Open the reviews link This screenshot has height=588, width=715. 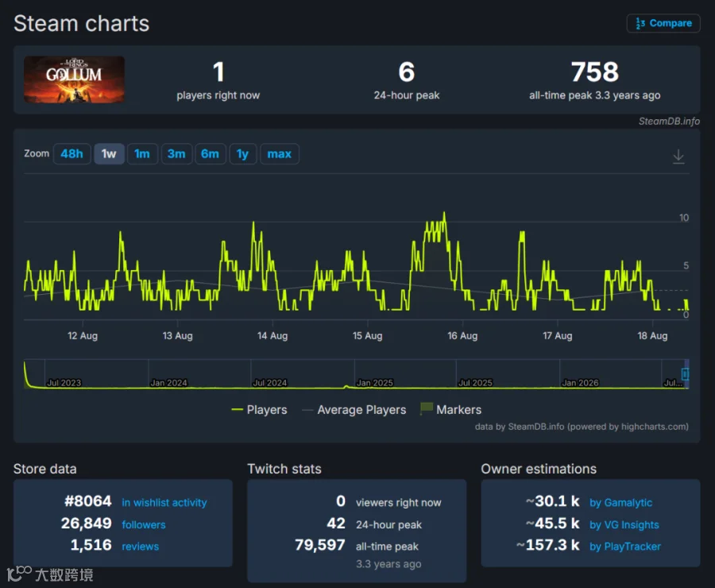140,546
